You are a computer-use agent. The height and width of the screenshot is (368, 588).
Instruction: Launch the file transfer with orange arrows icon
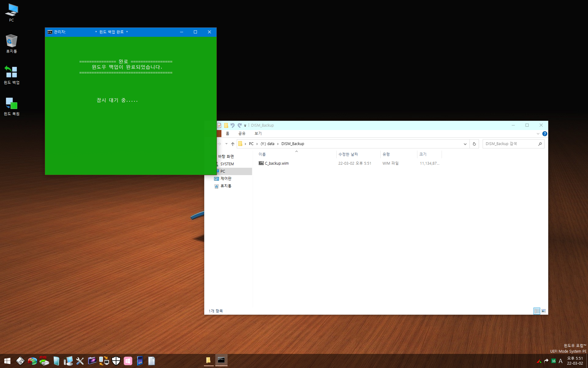click(104, 361)
